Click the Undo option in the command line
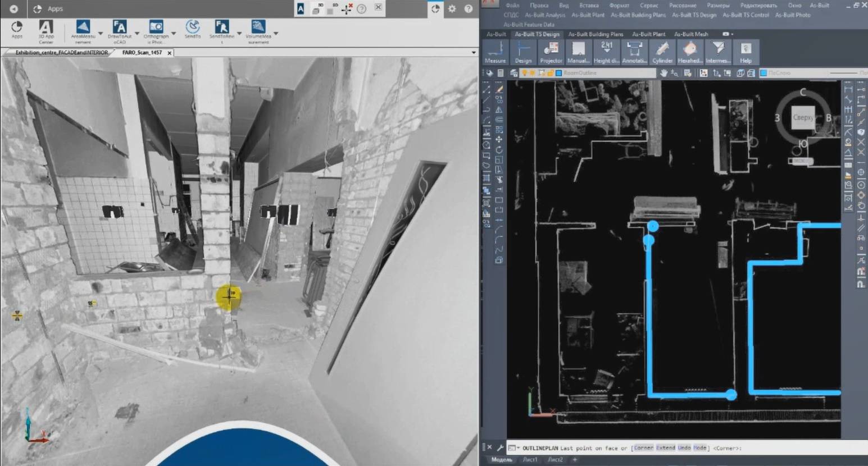Image resolution: width=868 pixels, height=466 pixels. 684,448
